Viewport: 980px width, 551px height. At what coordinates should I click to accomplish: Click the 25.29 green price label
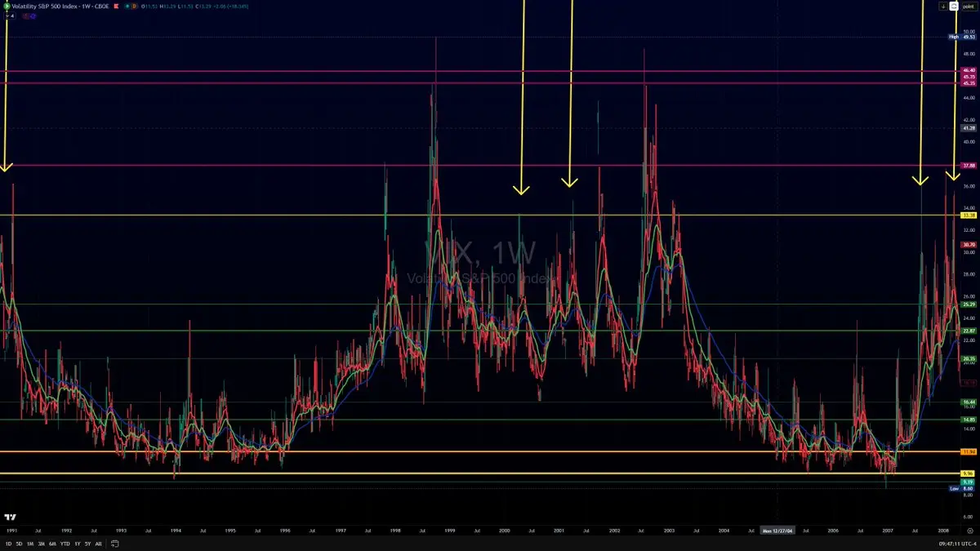(x=969, y=304)
